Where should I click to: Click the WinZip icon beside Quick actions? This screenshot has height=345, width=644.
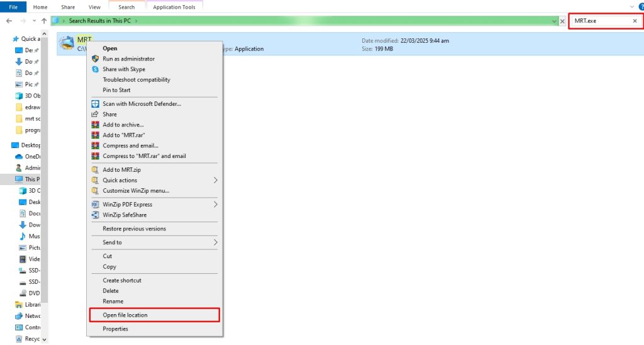pos(96,180)
